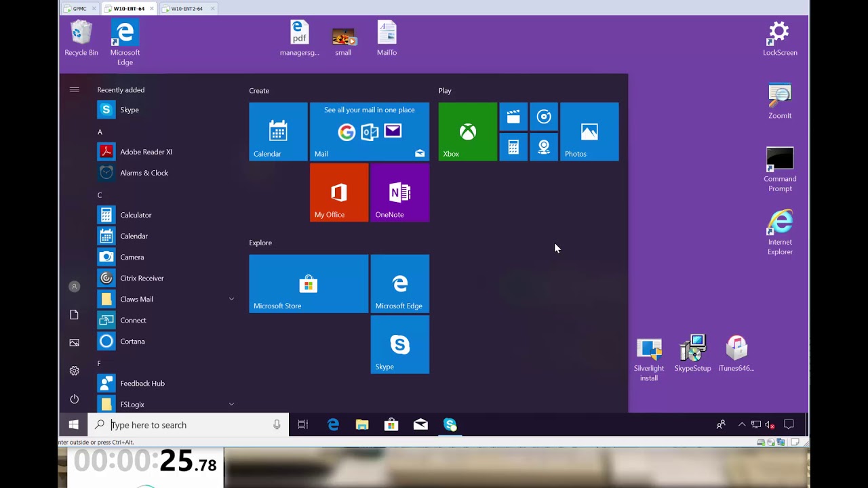868x488 pixels.
Task: Expand the FSLogix folder chevron
Action: click(x=231, y=404)
